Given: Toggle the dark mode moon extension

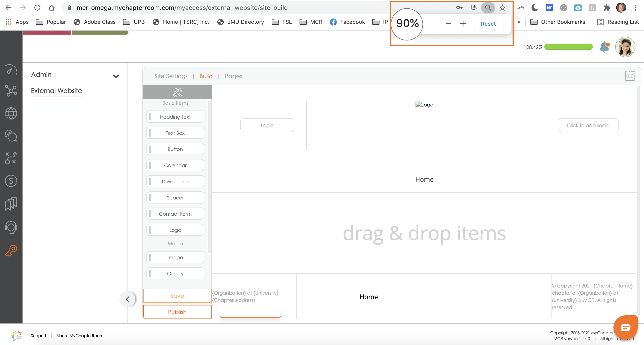Looking at the screenshot, I should (534, 8).
